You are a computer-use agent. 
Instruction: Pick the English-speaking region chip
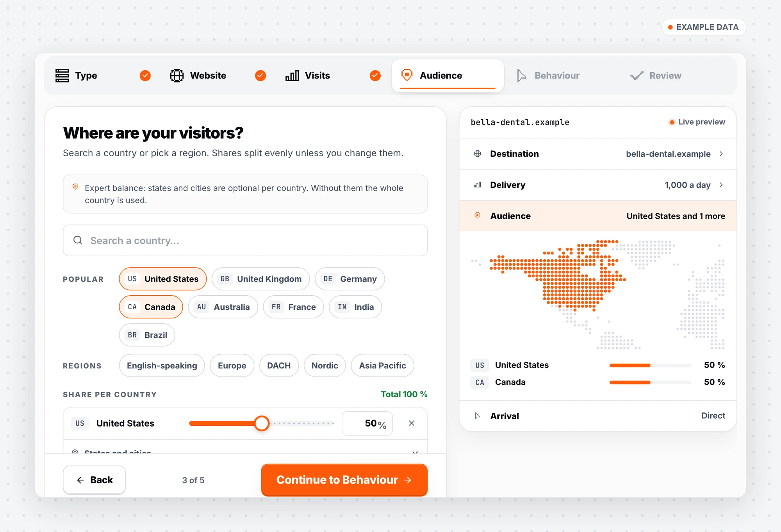(162, 366)
